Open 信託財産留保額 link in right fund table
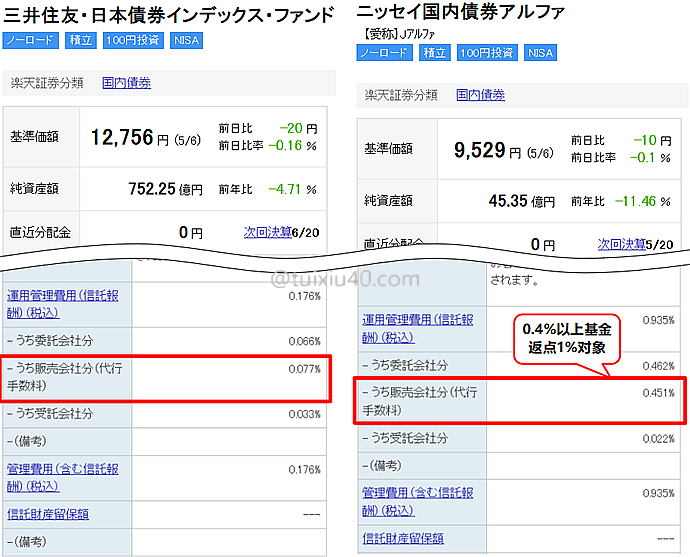This screenshot has height=557, width=690. pos(403,538)
